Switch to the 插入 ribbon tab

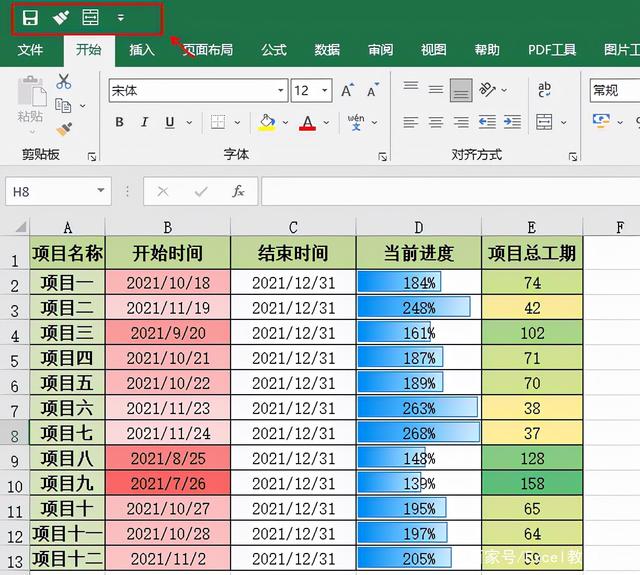pyautogui.click(x=142, y=50)
